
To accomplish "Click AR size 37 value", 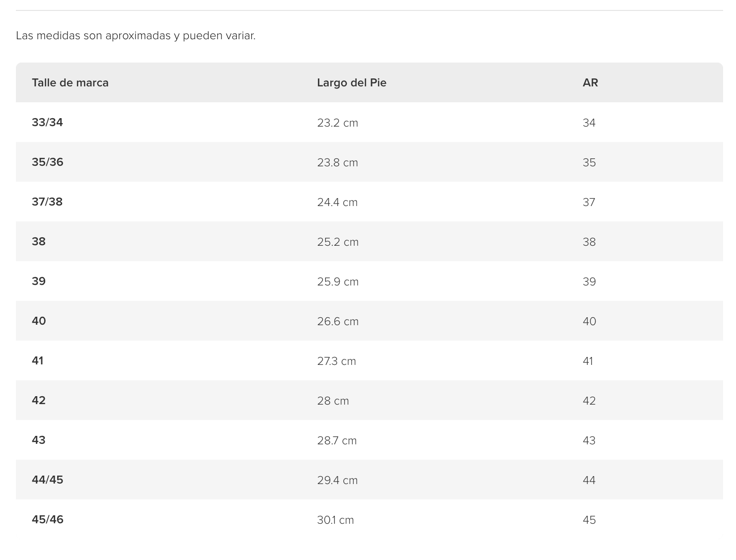I will point(589,202).
